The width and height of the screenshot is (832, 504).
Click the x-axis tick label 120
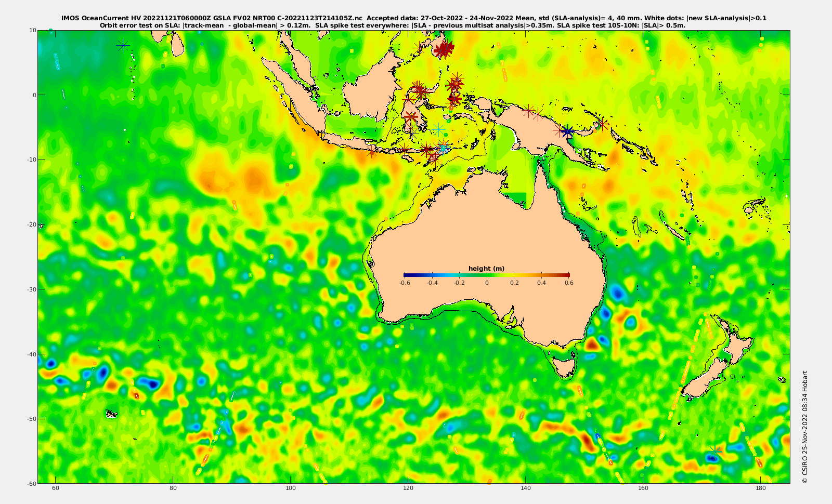[x=408, y=488]
